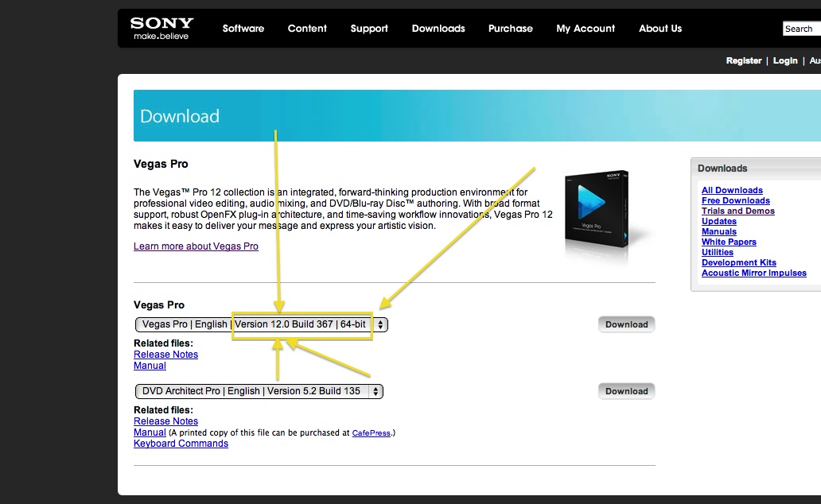This screenshot has height=504, width=821.
Task: Click the Register link
Action: (744, 61)
